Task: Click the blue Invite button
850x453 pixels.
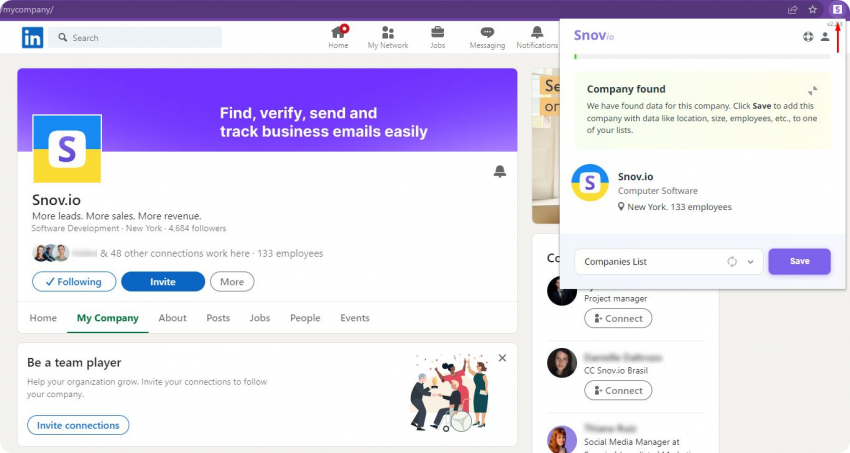Action: pos(163,282)
